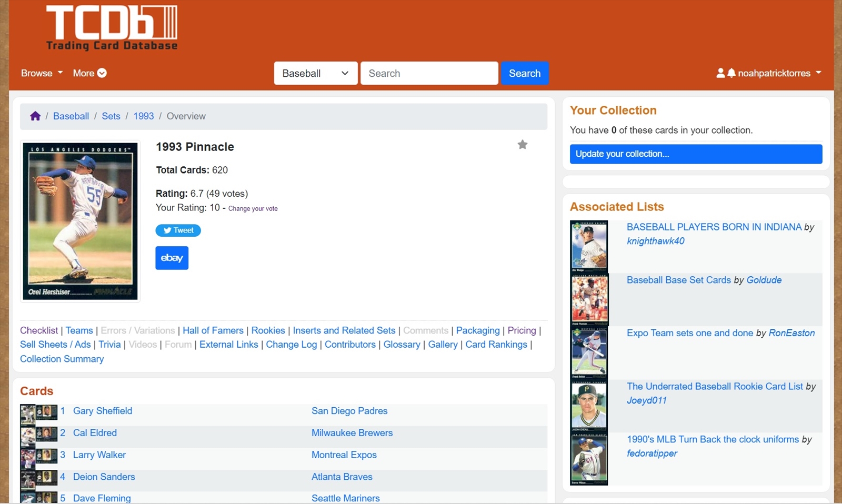Focus the Search text field
This screenshot has height=504, width=842.
429,73
